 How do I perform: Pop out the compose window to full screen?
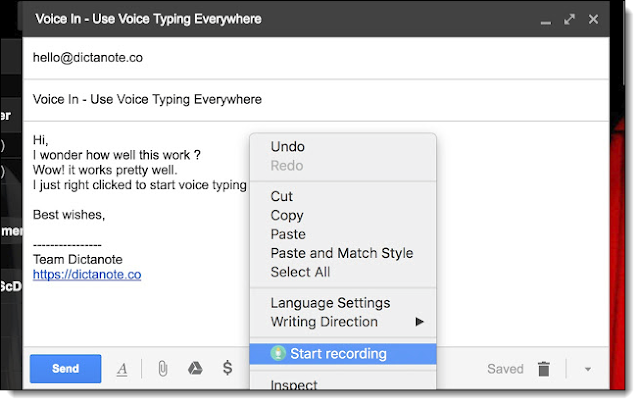pos(570,19)
